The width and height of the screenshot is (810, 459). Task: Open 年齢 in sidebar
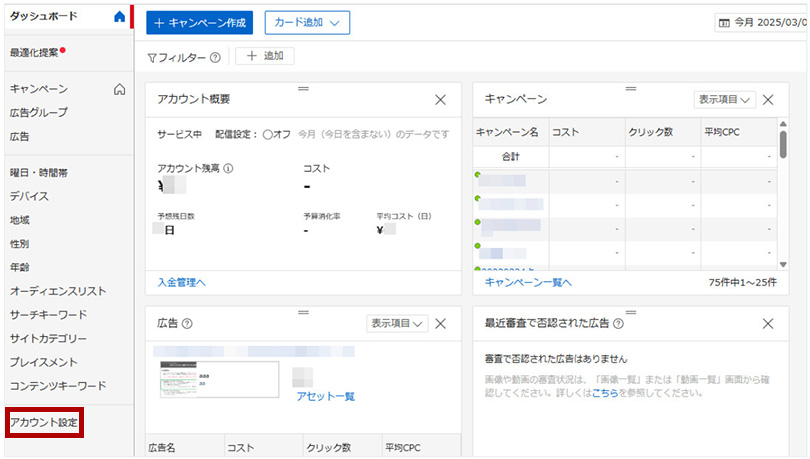20,267
